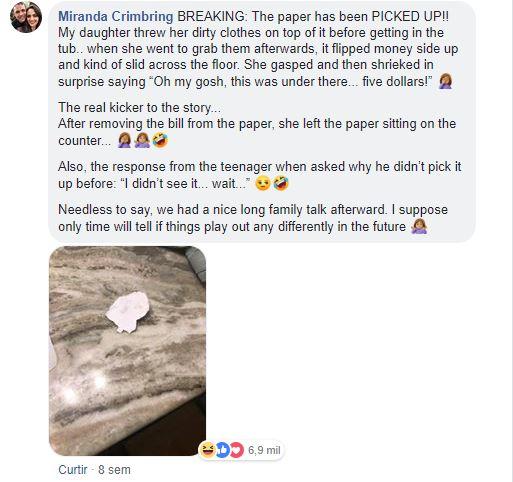Click the shrugging emoji ending the comment
This screenshot has height=482, width=513.
tap(419, 227)
